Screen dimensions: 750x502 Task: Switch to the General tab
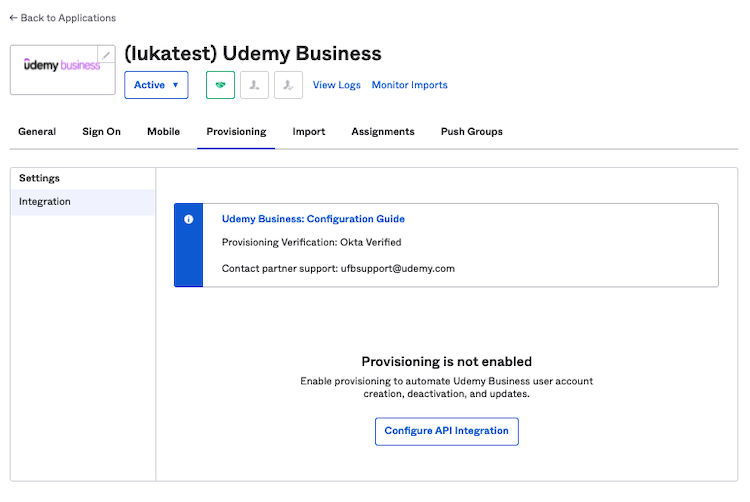(37, 132)
